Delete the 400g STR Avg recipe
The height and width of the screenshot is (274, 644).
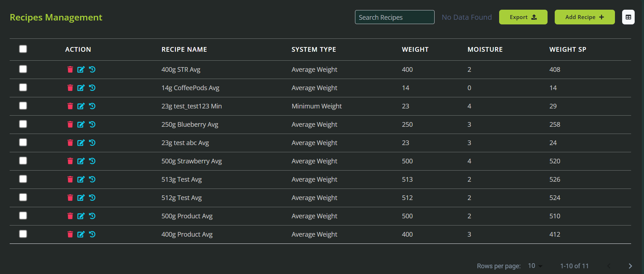70,69
